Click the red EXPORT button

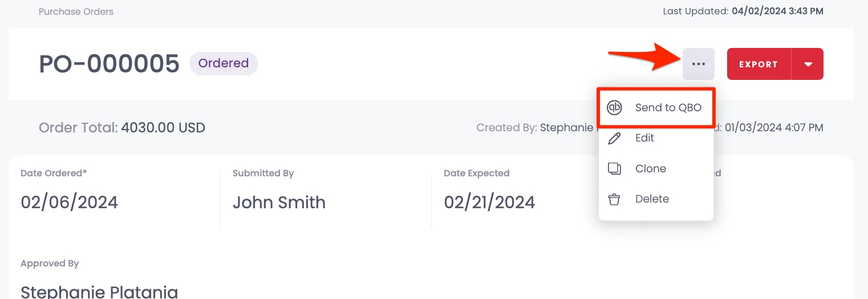(x=759, y=64)
